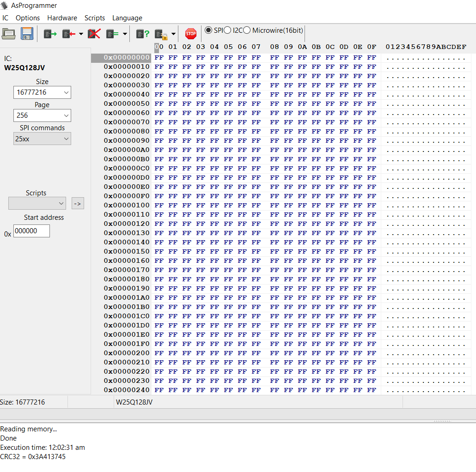Click the Open file folder icon

point(9,34)
